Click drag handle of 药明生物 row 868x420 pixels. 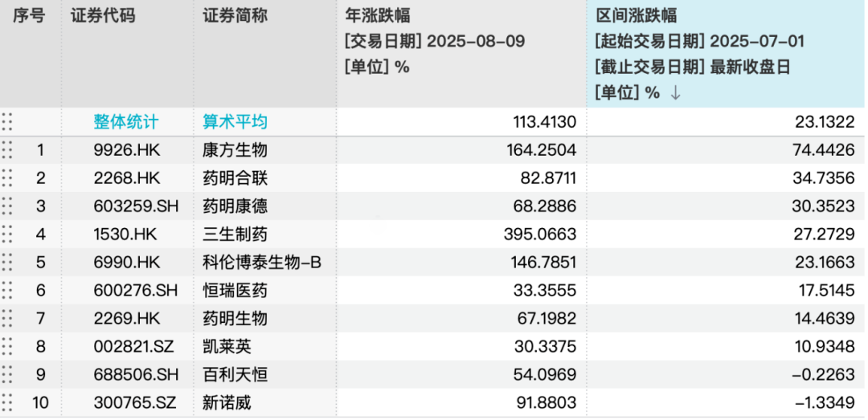tap(7, 319)
